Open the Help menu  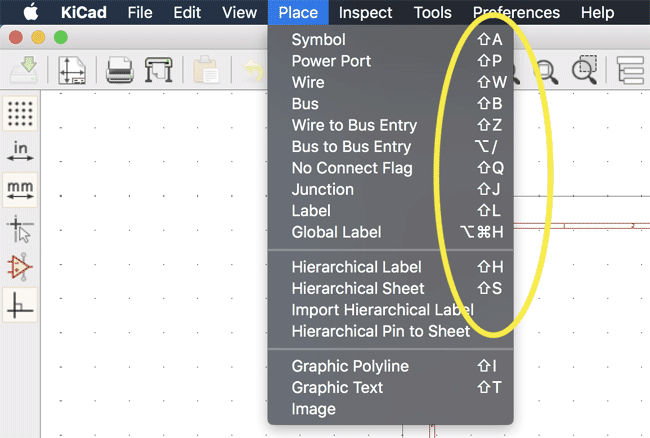coord(597,12)
